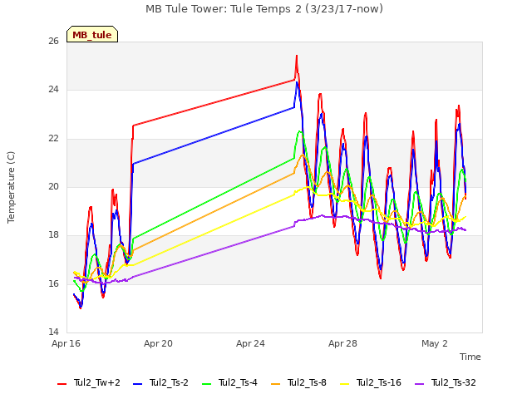Click the Apr 24 tick label

click(x=250, y=343)
